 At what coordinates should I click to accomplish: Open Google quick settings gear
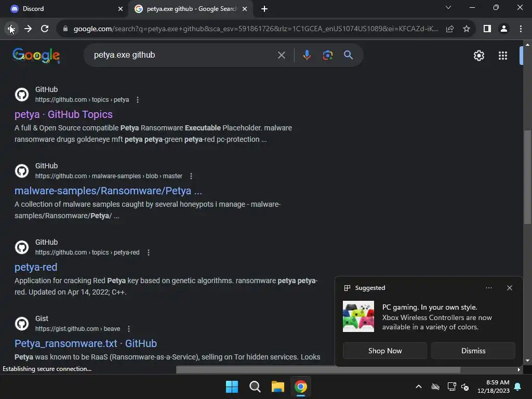[x=478, y=55]
